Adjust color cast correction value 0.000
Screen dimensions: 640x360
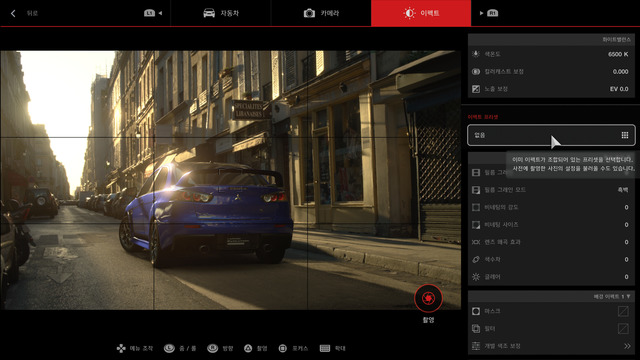tap(620, 71)
